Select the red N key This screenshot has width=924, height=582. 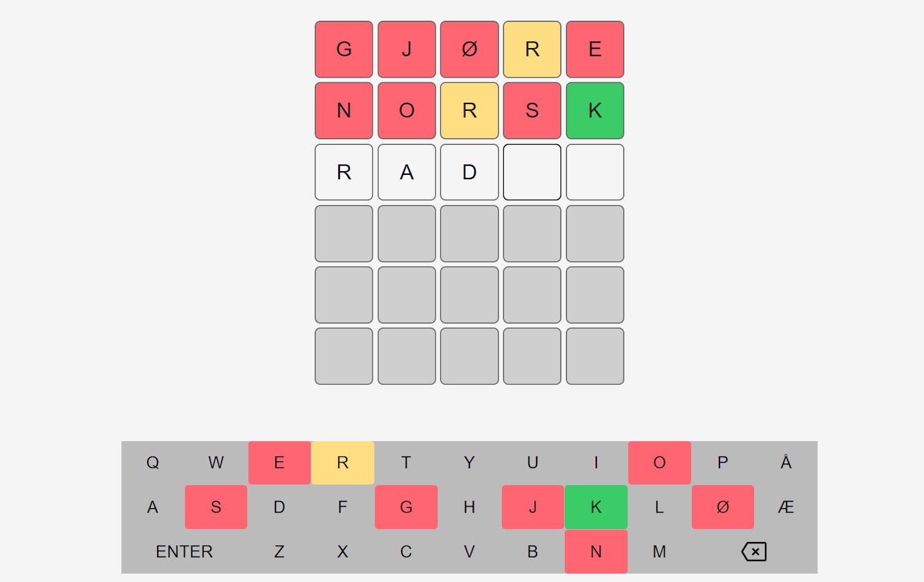(x=596, y=551)
